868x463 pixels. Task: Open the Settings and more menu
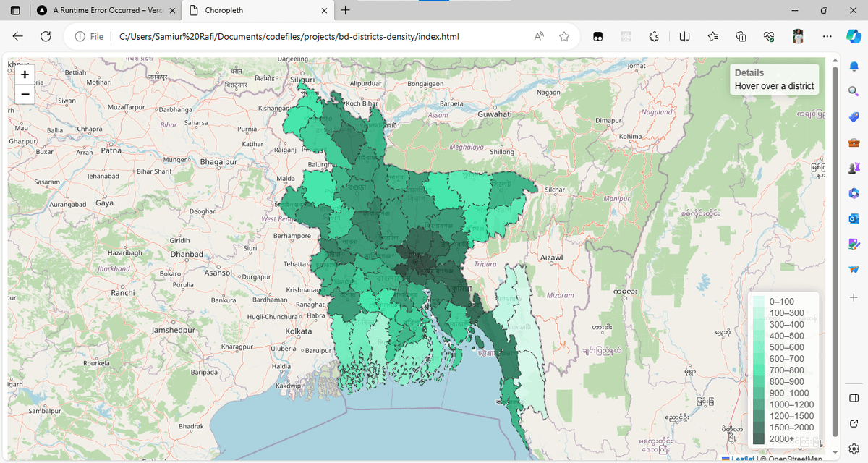[827, 36]
